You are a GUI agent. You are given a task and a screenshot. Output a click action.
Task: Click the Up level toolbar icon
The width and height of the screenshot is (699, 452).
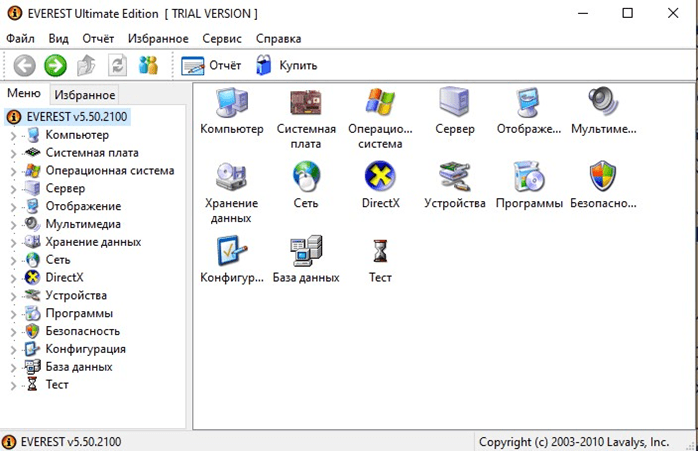86,66
